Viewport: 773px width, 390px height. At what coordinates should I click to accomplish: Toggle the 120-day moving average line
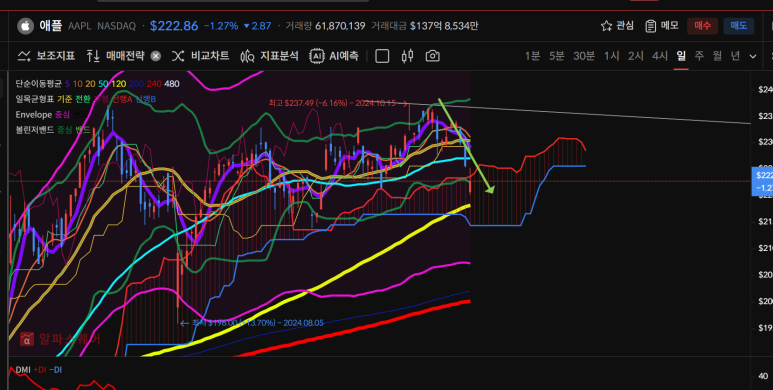pyautogui.click(x=118, y=84)
